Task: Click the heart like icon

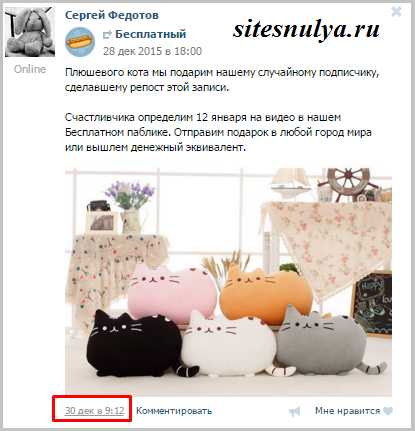Action: pos(388,411)
